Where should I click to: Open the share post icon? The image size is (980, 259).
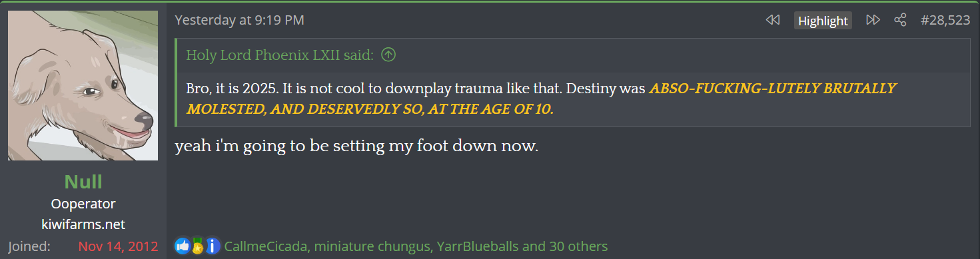pyautogui.click(x=900, y=21)
